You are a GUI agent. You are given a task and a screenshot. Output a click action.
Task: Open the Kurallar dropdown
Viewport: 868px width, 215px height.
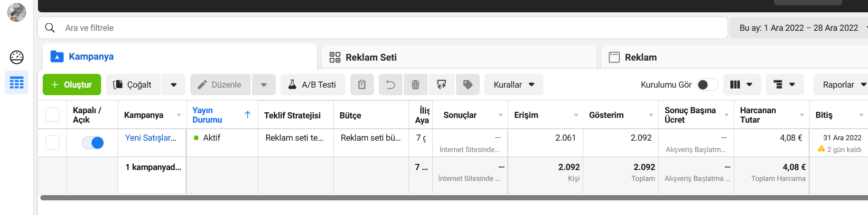click(x=513, y=85)
